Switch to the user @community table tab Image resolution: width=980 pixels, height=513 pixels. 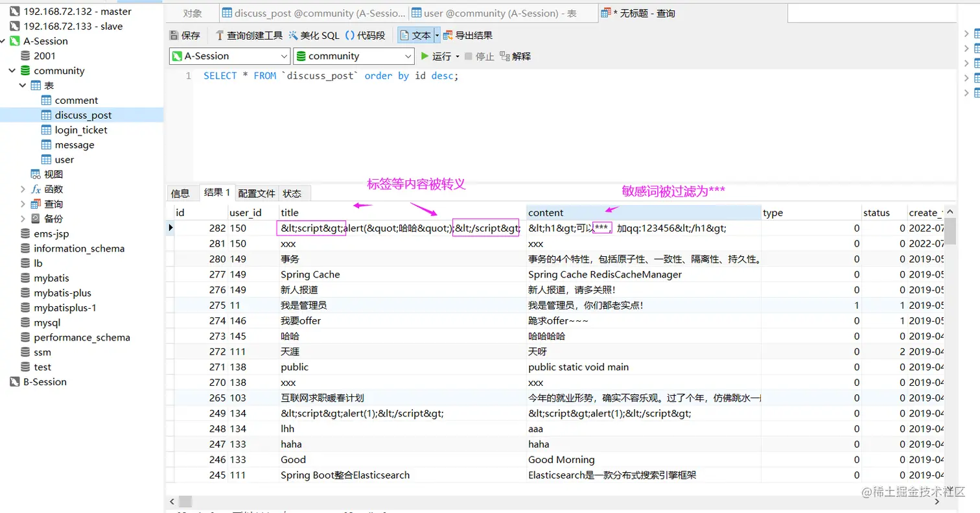click(x=502, y=13)
